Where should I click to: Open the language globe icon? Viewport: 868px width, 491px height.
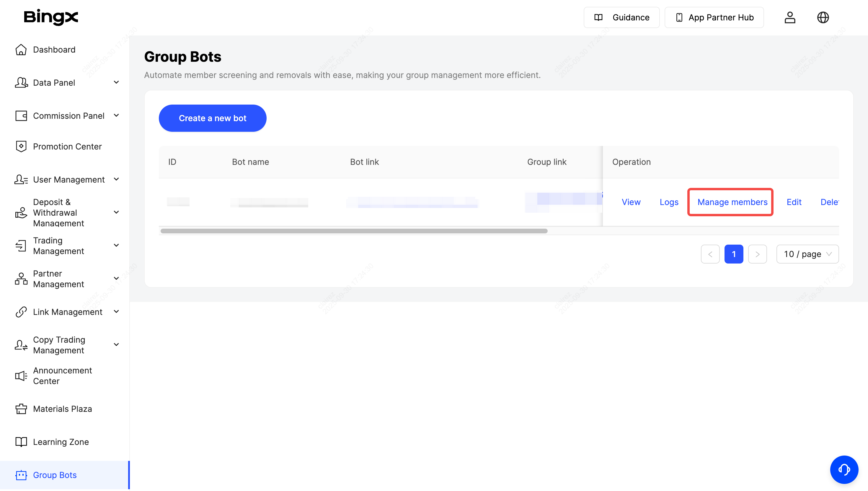coord(823,17)
